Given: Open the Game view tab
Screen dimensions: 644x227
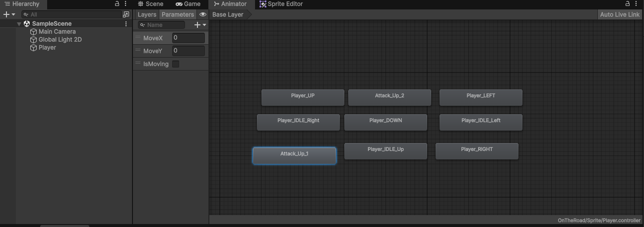Looking at the screenshot, I should (188, 4).
